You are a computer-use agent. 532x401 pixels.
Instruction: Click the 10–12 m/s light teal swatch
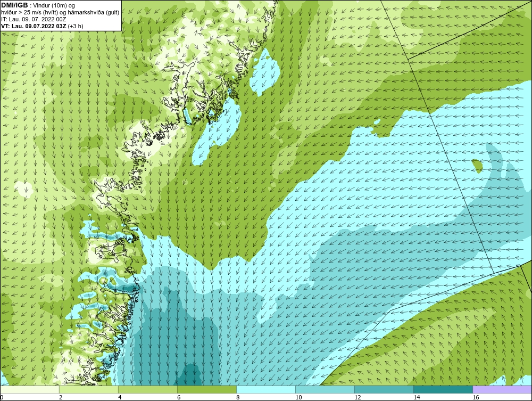pos(325,389)
